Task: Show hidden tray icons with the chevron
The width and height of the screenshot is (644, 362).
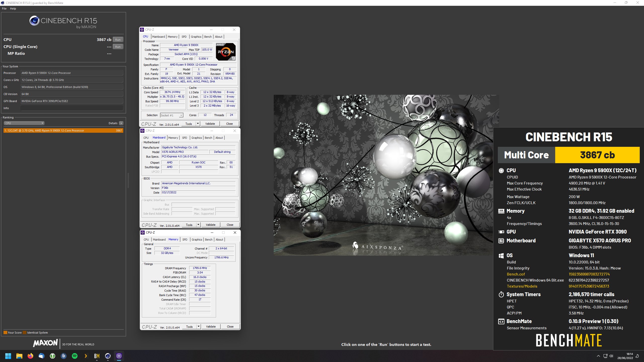Action: [598, 356]
